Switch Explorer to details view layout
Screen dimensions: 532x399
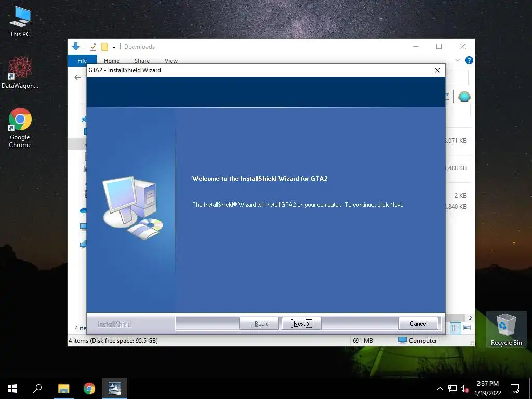click(455, 328)
